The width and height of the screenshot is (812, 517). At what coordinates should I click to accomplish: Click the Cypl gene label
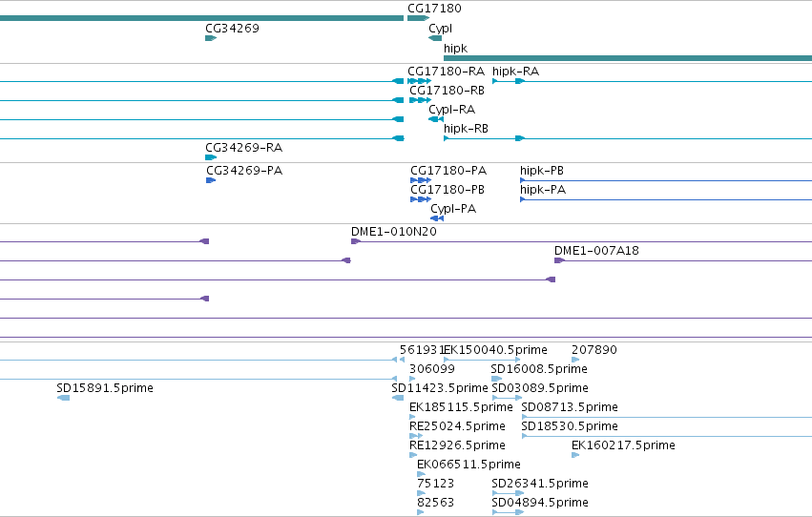(440, 29)
